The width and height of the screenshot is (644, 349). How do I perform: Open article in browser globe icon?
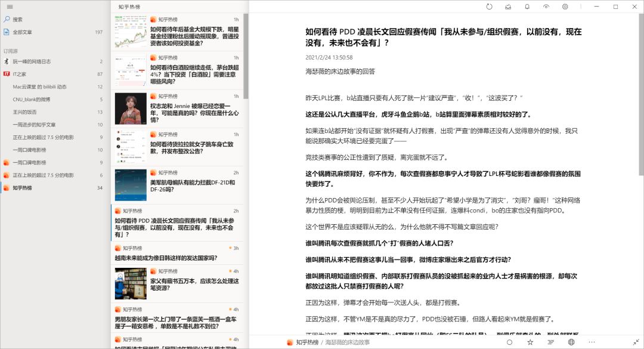[571, 342]
